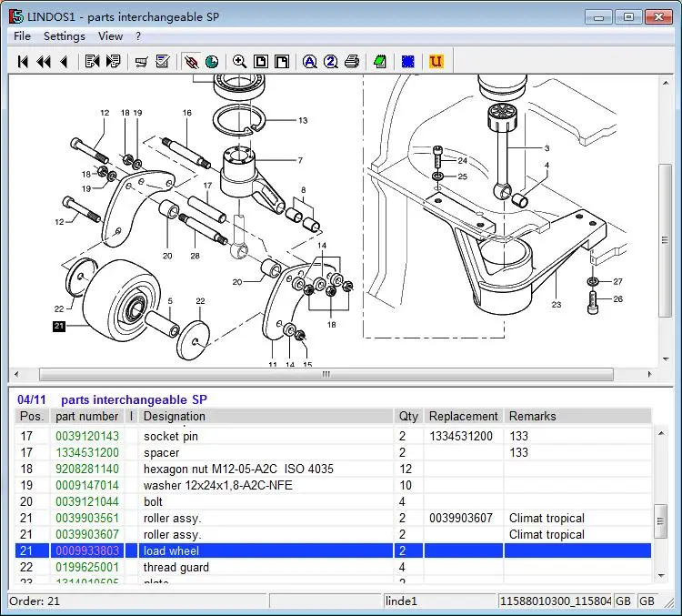Screen dimensions: 682x616
Task: Click the printer icon
Action: [352, 61]
